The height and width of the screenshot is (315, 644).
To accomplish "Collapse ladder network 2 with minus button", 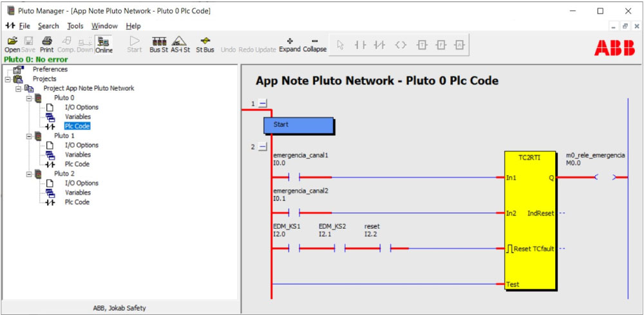I will [263, 147].
